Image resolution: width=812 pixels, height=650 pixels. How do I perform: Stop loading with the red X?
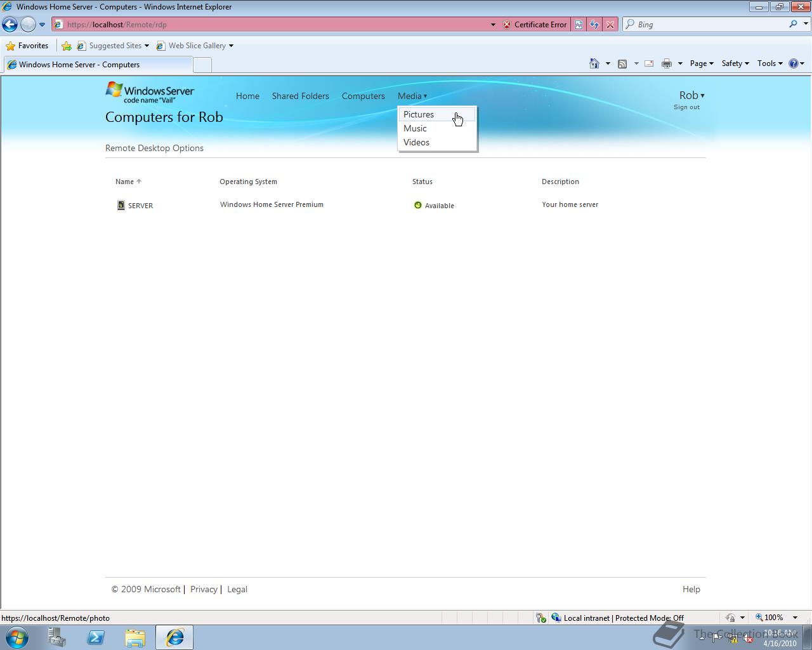point(610,25)
